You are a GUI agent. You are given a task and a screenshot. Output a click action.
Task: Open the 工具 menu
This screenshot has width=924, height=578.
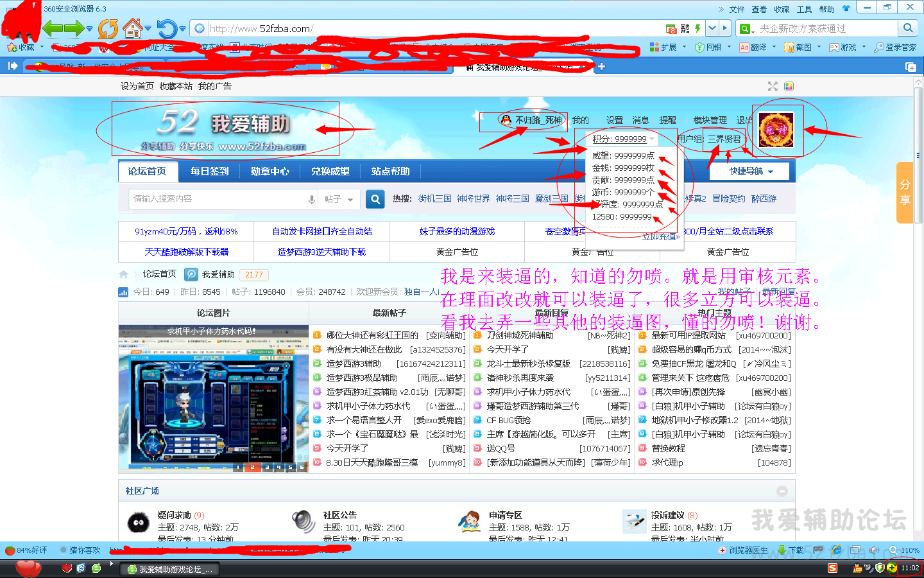(804, 9)
